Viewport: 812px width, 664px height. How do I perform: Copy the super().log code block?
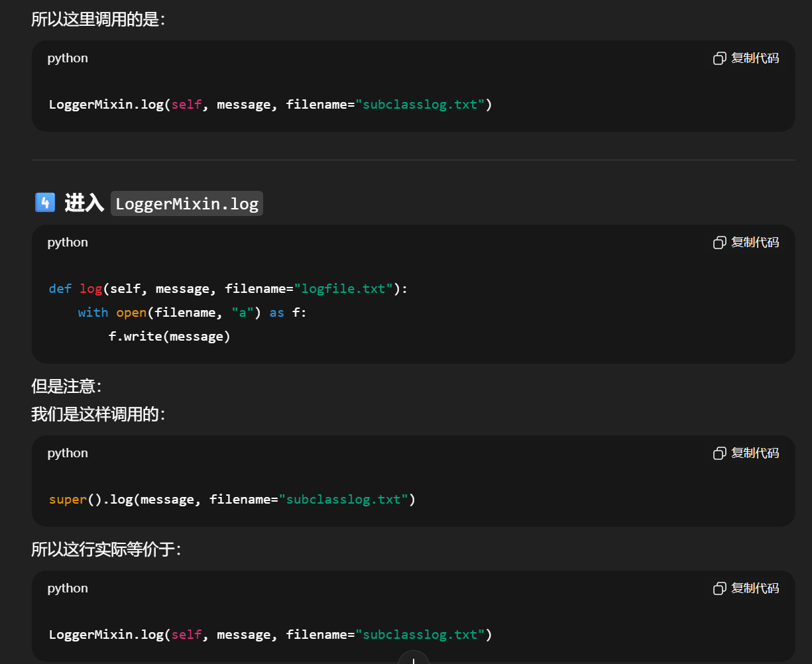(746, 453)
